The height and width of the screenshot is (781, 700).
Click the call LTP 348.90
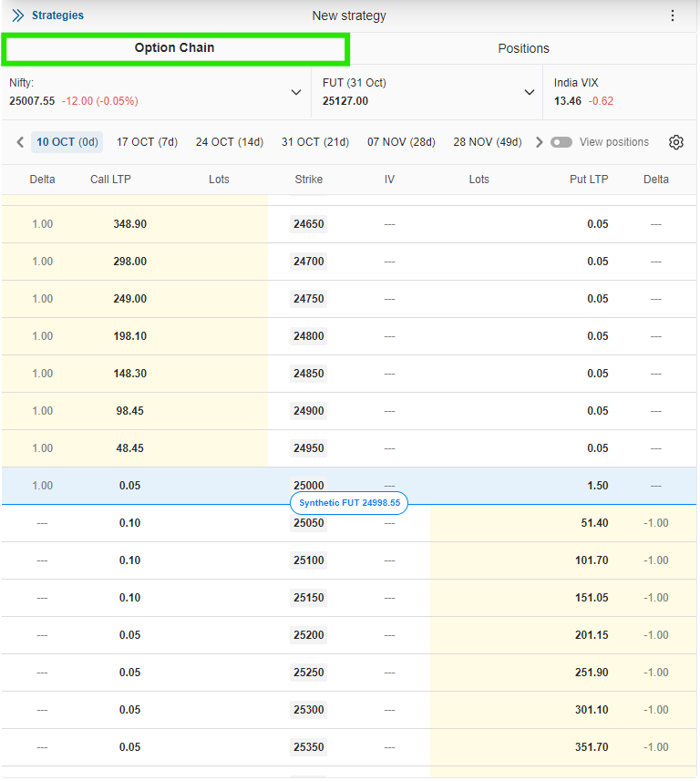pyautogui.click(x=130, y=224)
